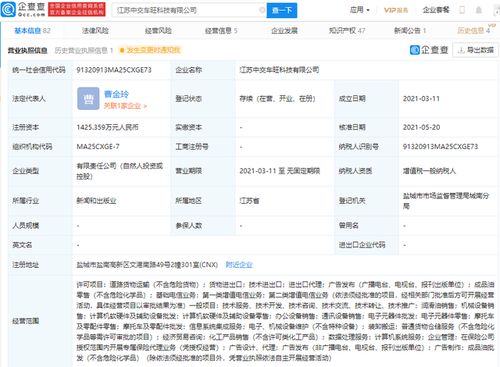Clear the search box with the X icon
500x367 pixels.
pos(262,10)
